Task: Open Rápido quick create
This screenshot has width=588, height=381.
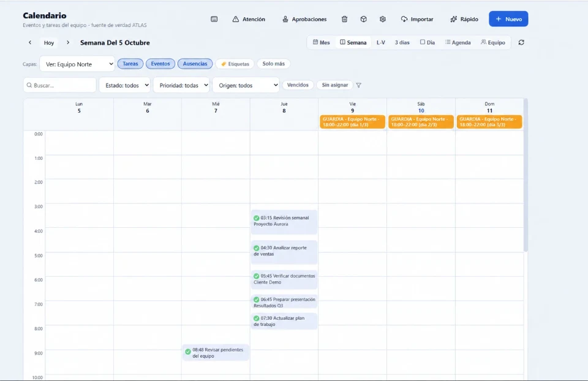Action: click(464, 19)
